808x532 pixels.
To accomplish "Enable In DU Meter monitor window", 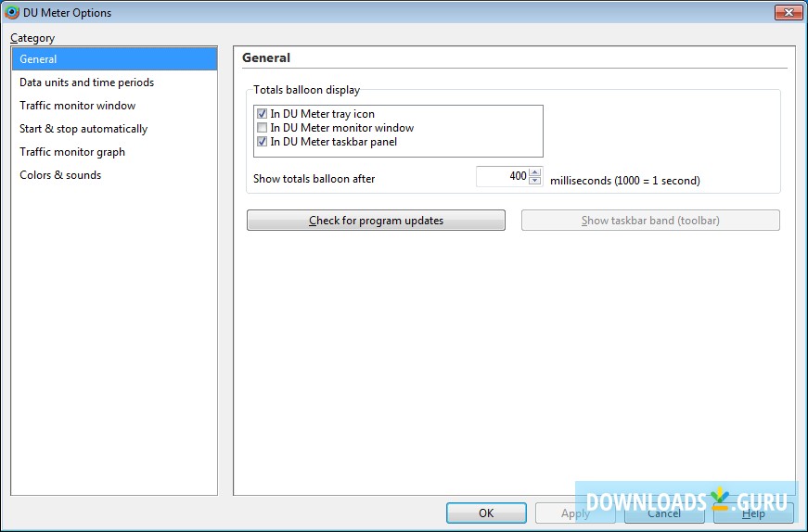I will click(x=262, y=128).
